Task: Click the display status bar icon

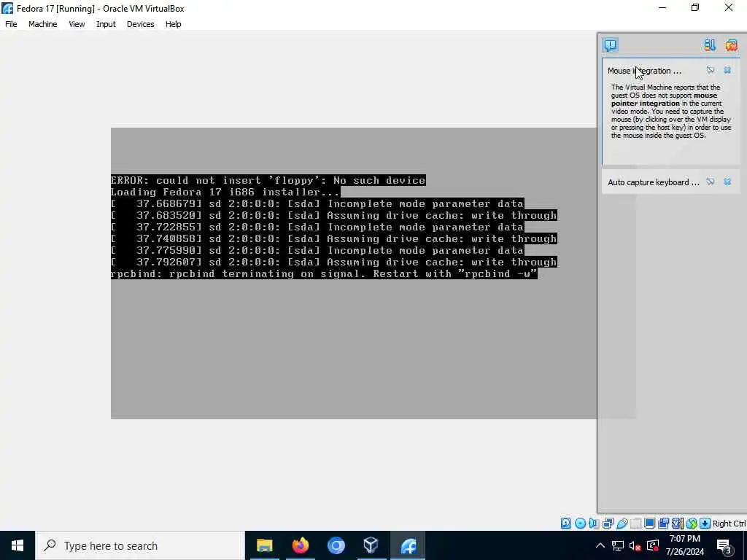Action: click(649, 524)
